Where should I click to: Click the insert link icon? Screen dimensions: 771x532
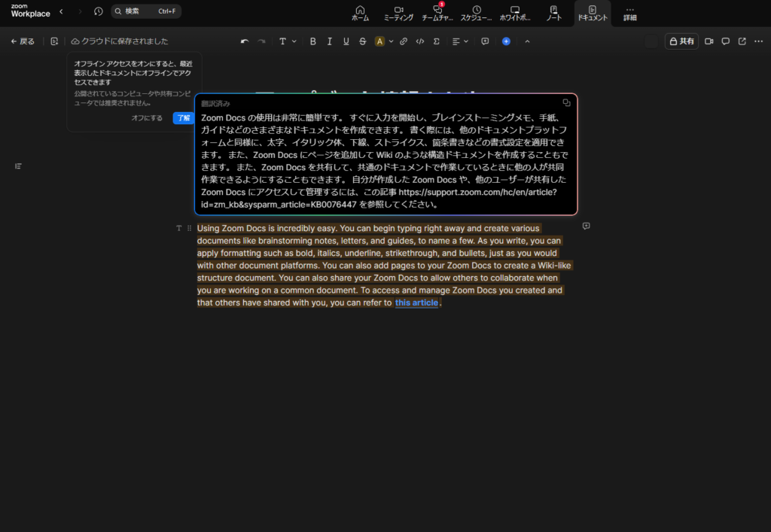point(404,41)
